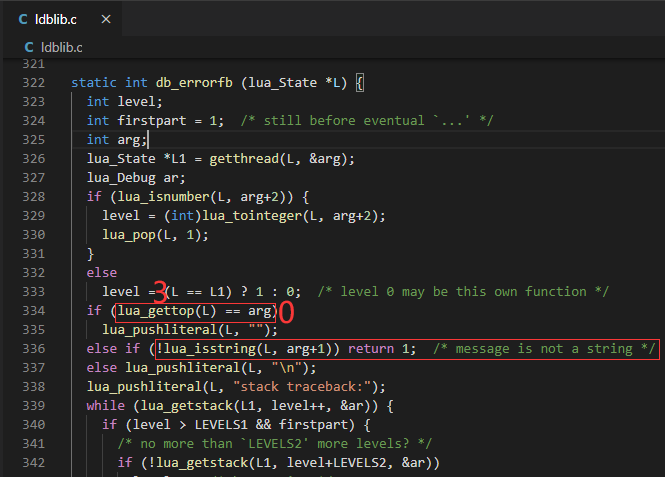Click the C icon in breadcrumb bar
The width and height of the screenshot is (665, 477).
point(29,47)
